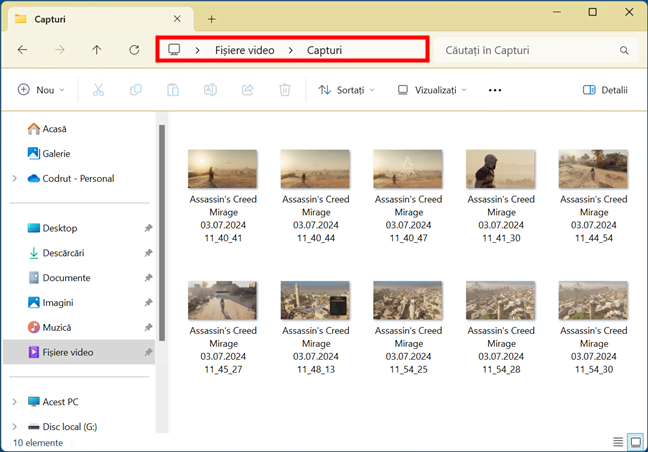This screenshot has height=452, width=648.
Task: Go up one folder level
Action: (x=97, y=50)
